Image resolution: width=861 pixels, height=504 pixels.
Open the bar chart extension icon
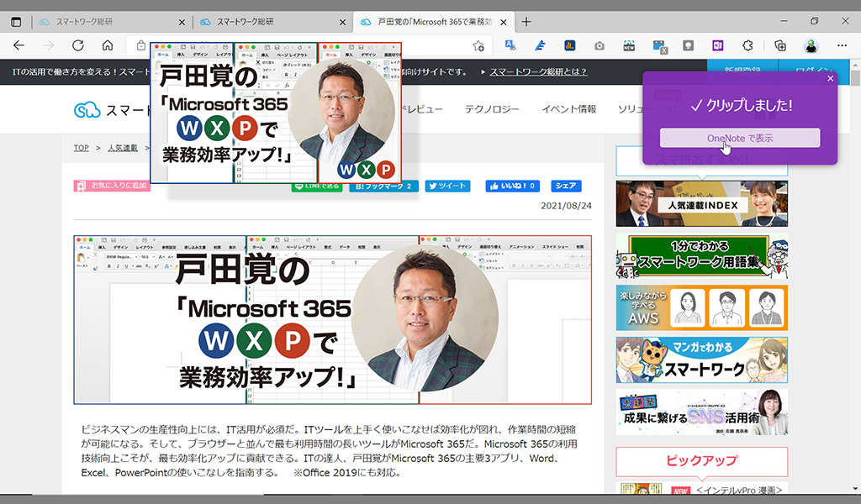pyautogui.click(x=570, y=45)
